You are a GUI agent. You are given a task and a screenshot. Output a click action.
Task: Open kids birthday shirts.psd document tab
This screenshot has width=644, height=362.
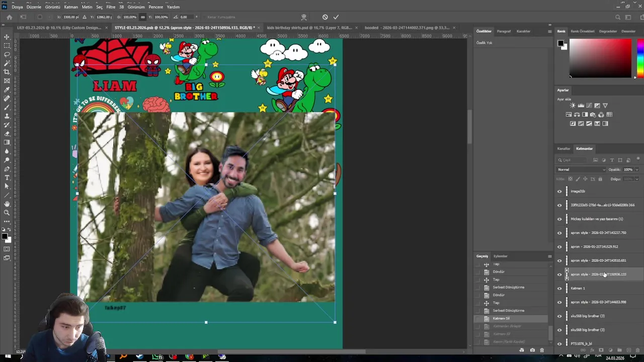coord(310,28)
